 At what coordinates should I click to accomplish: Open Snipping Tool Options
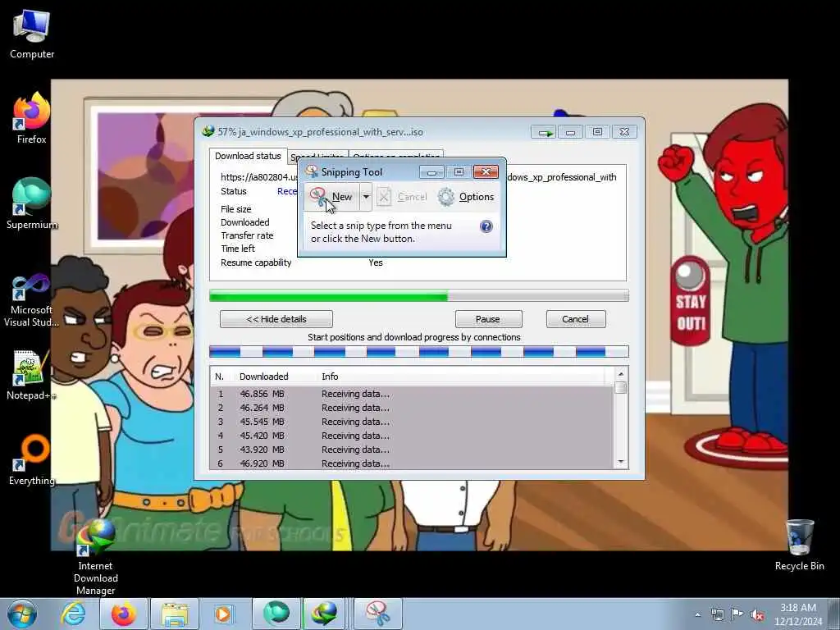point(466,197)
